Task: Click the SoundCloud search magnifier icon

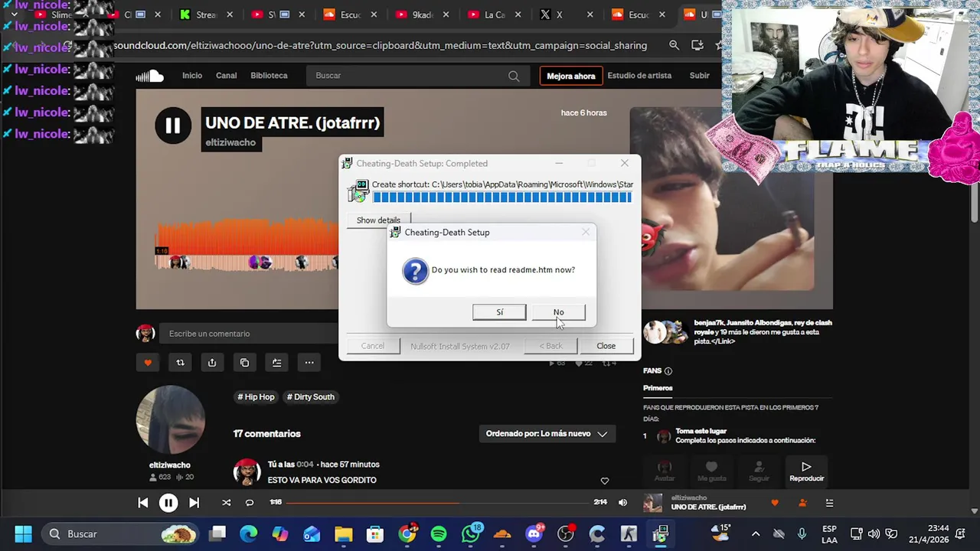Action: click(514, 76)
